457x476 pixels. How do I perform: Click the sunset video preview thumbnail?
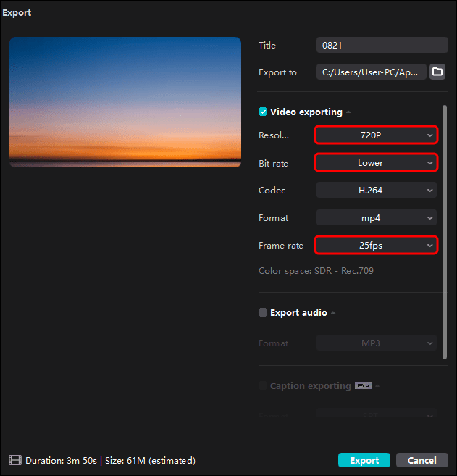tap(125, 102)
